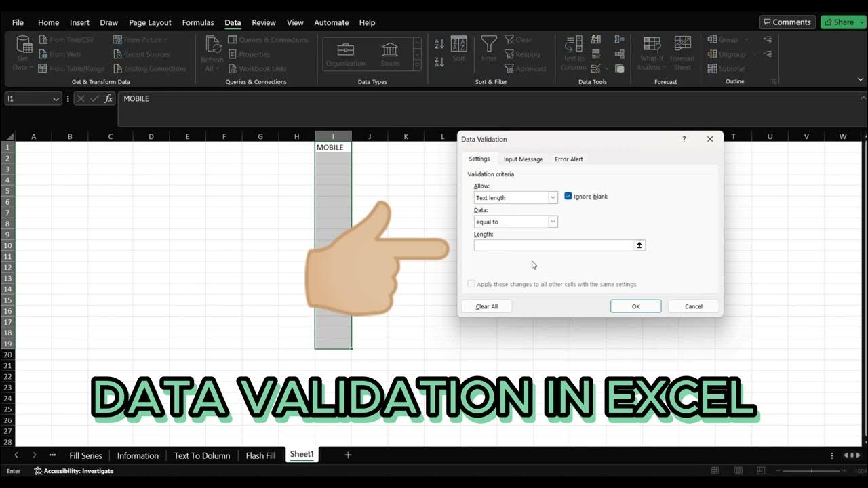Click the Ungroup outline button
This screenshot has height=488, width=868.
pos(727,54)
